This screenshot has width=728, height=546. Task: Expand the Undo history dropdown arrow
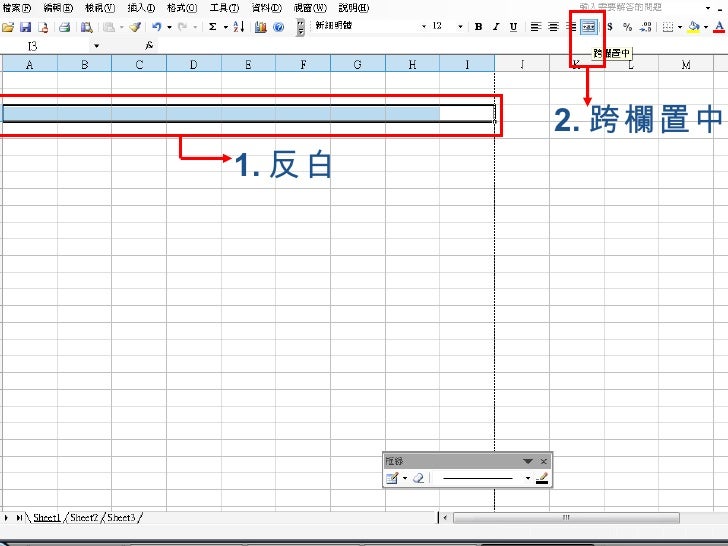click(169, 27)
